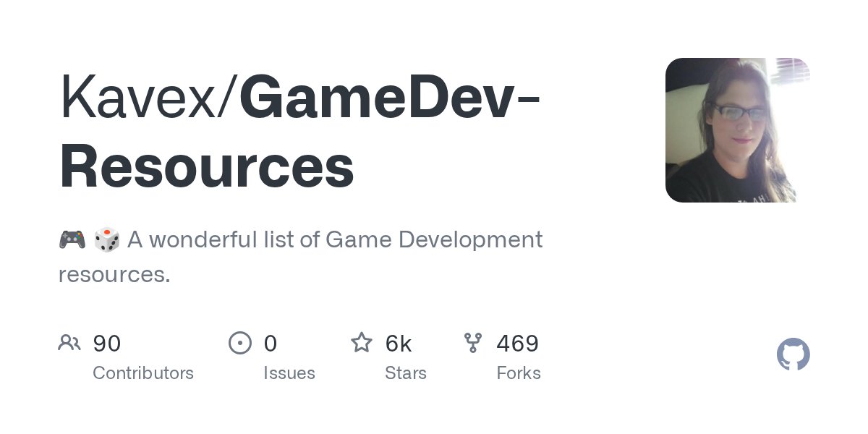Select the repository description text
This screenshot has width=868, height=434.
[x=301, y=257]
